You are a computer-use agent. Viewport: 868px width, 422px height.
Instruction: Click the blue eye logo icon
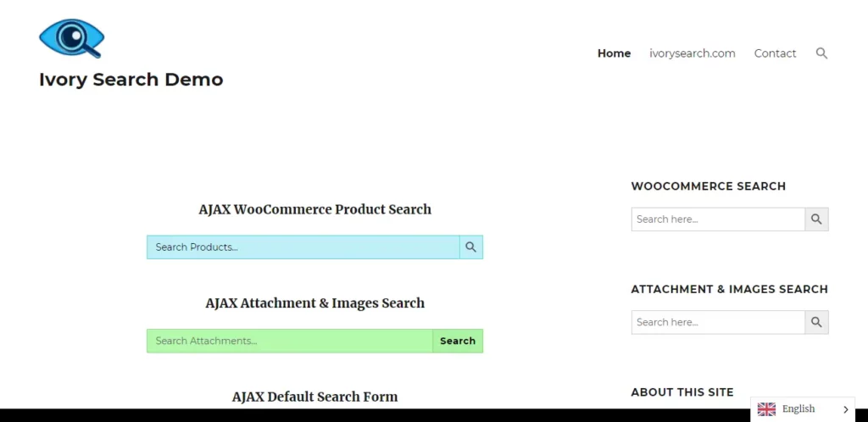[x=71, y=38]
